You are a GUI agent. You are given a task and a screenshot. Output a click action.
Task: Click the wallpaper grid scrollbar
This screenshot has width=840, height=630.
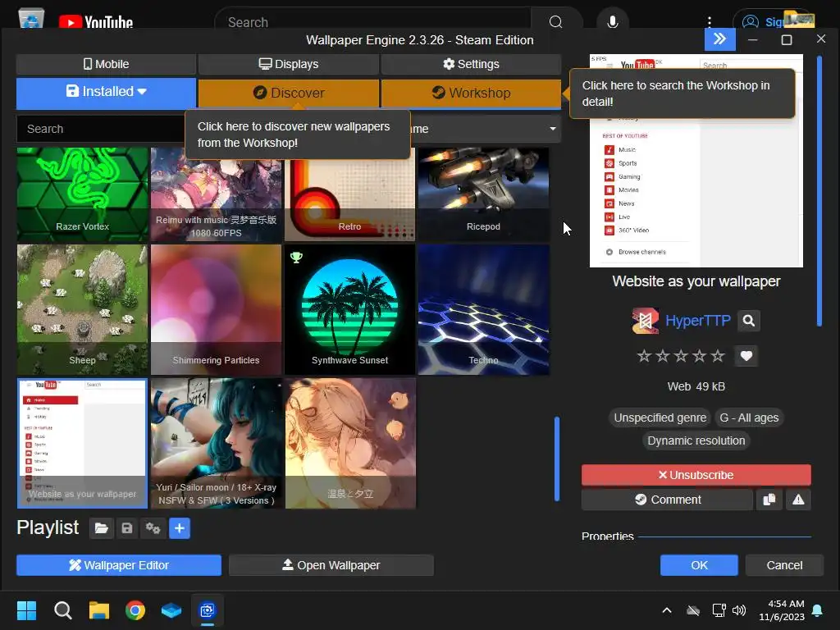coord(557,459)
